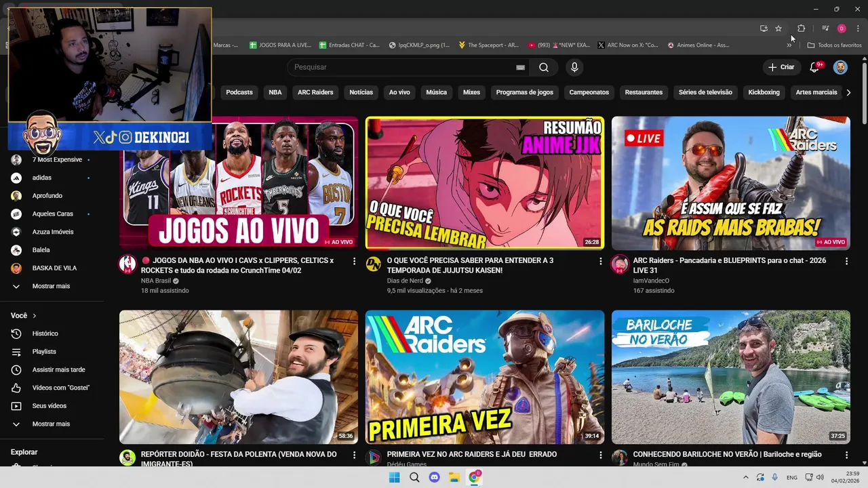Start voice search with the microphone icon
The image size is (868, 488).
574,67
